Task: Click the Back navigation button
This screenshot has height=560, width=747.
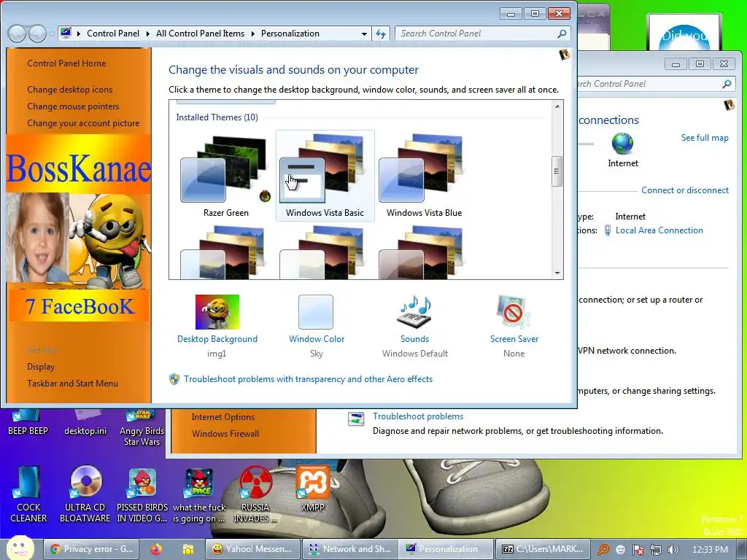Action: point(18,34)
